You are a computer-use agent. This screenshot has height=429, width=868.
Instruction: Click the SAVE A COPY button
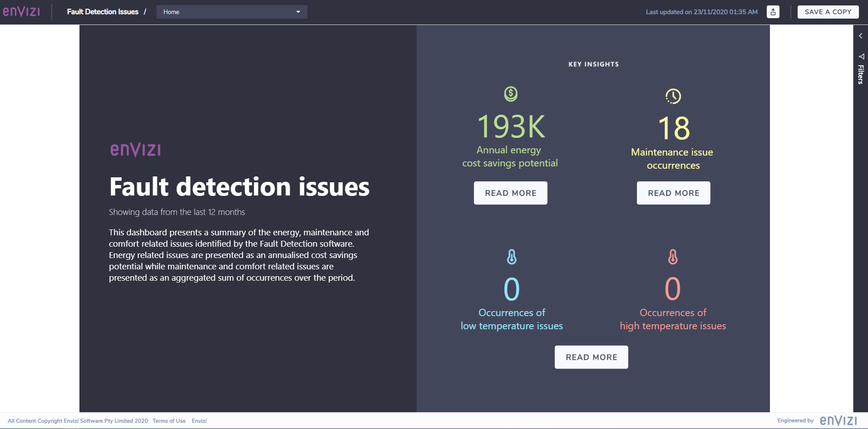pos(828,12)
